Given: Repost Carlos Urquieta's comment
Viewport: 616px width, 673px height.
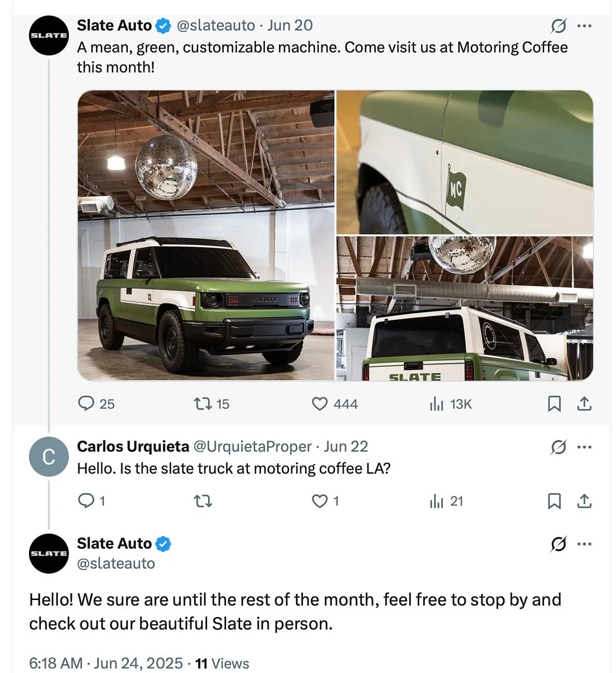Looking at the screenshot, I should (x=202, y=501).
